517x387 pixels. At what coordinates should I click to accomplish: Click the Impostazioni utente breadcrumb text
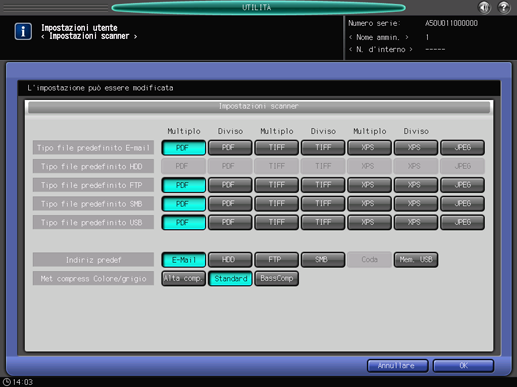click(x=79, y=28)
